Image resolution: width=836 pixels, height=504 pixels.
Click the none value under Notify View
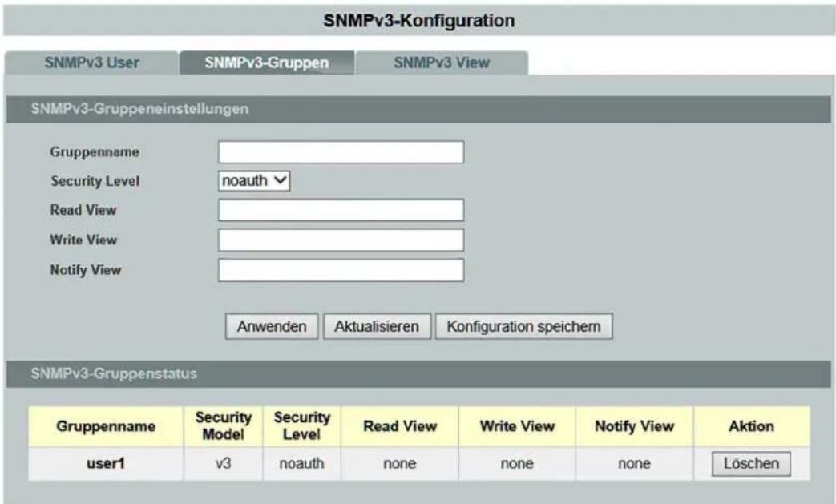pos(635,464)
